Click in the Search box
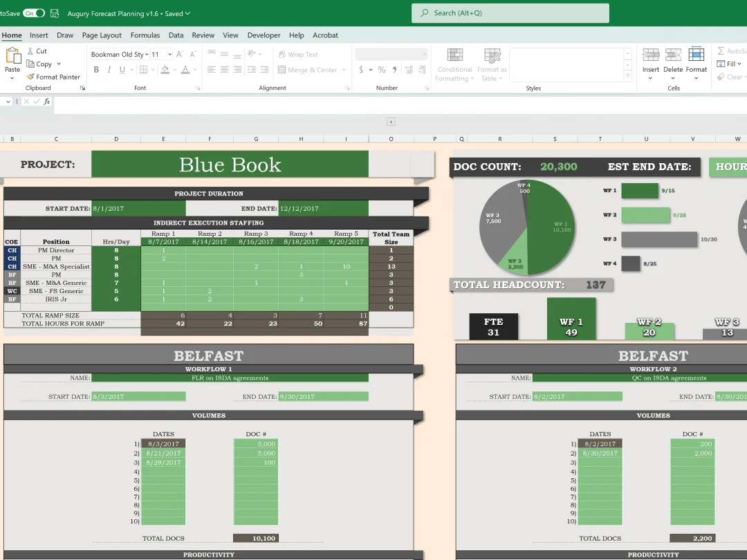Viewport: 747px width, 560px height. coord(510,13)
